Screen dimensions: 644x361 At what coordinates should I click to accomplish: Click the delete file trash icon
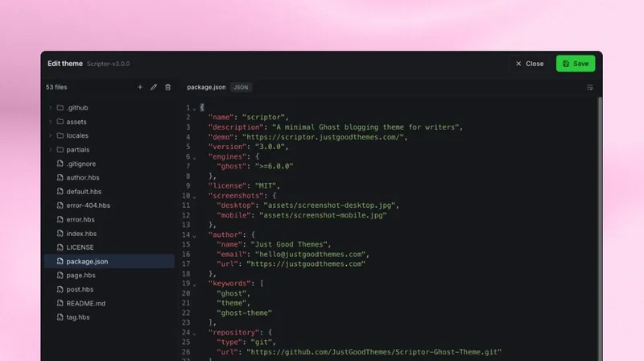pos(167,87)
